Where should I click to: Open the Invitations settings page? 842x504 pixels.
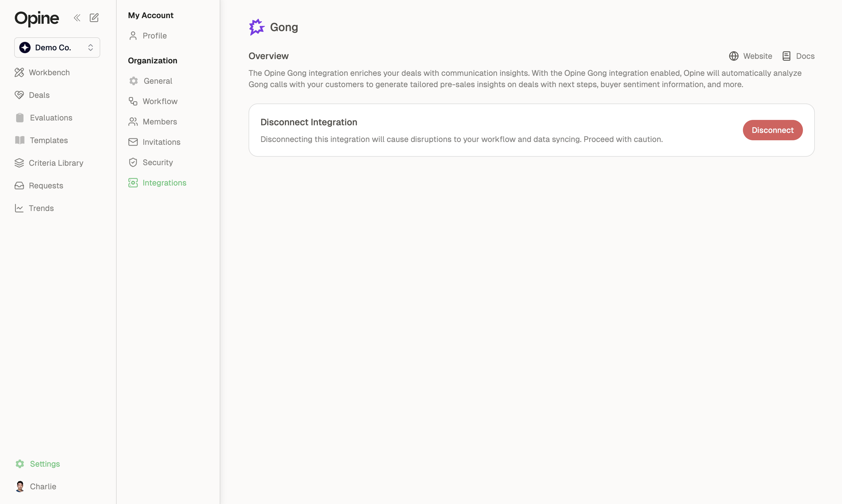161,142
